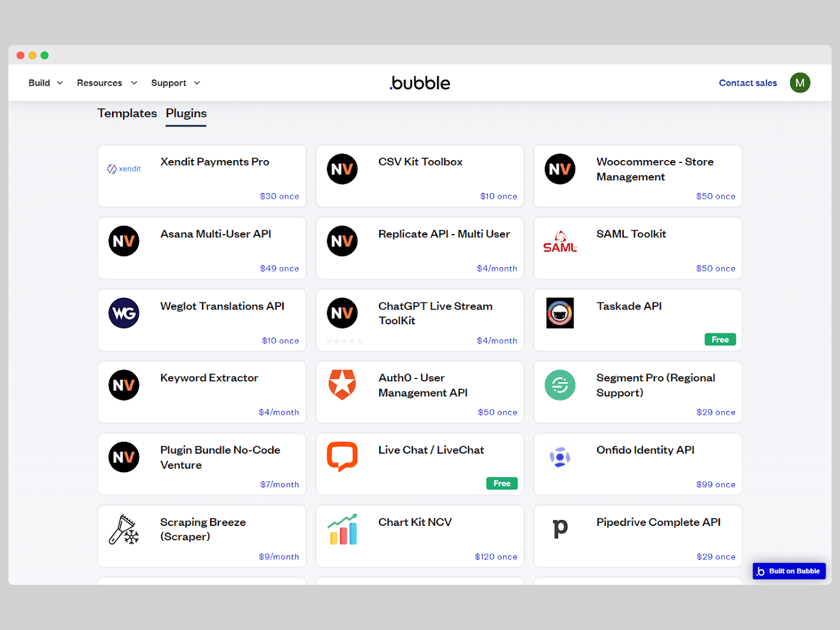
Task: Open the Xendit Payments Pro plugin title
Action: [x=214, y=162]
